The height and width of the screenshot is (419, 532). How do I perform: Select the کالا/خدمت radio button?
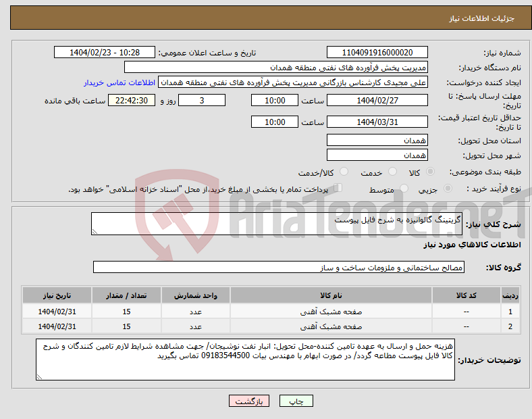click(x=344, y=172)
